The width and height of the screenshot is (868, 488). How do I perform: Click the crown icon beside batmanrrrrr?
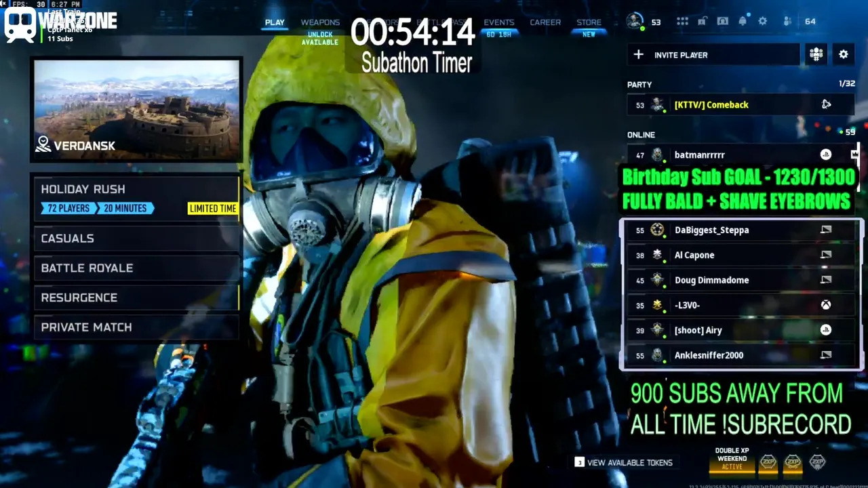tap(854, 155)
